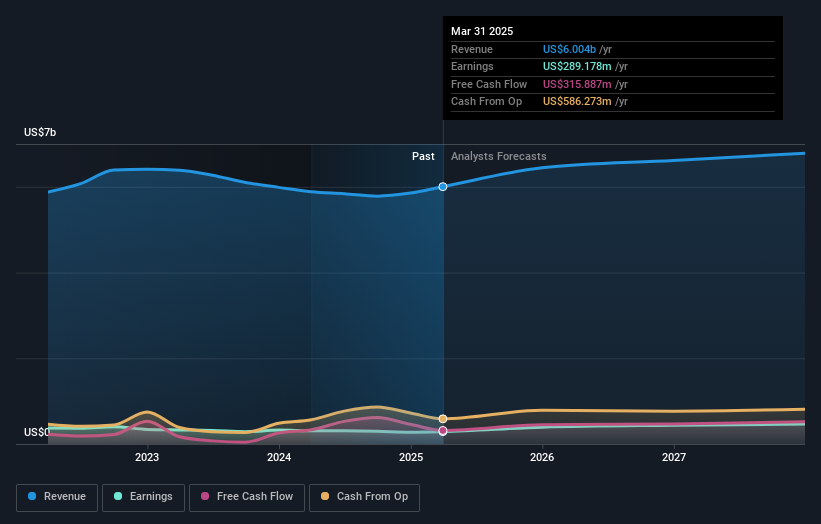Screen dimensions: 821x524
Task: Click the US$586.273m cash from op value
Action: click(577, 102)
